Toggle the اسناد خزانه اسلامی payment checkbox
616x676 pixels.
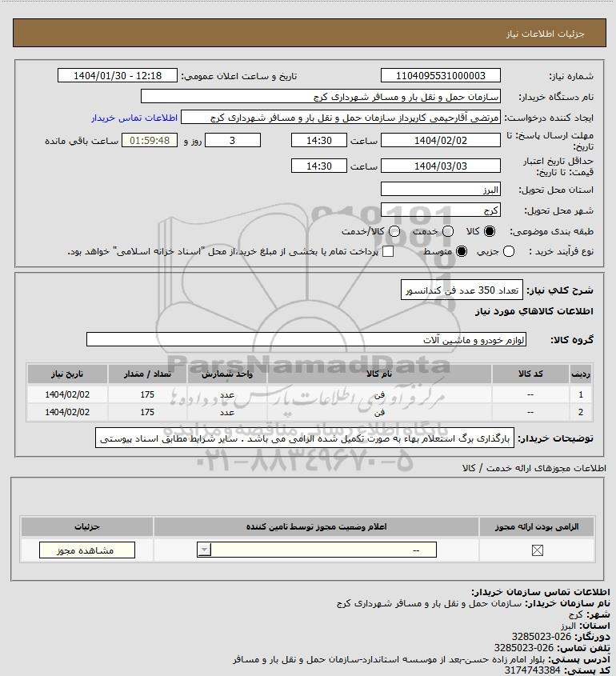pos(388,251)
